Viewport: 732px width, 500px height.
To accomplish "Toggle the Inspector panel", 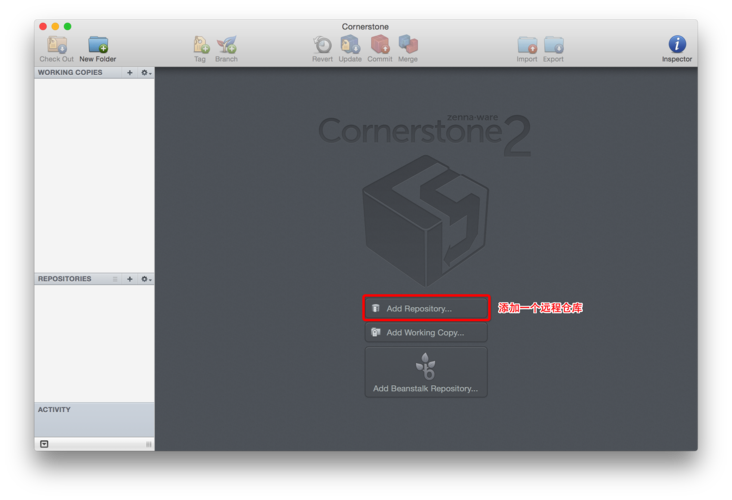I will coord(677,45).
